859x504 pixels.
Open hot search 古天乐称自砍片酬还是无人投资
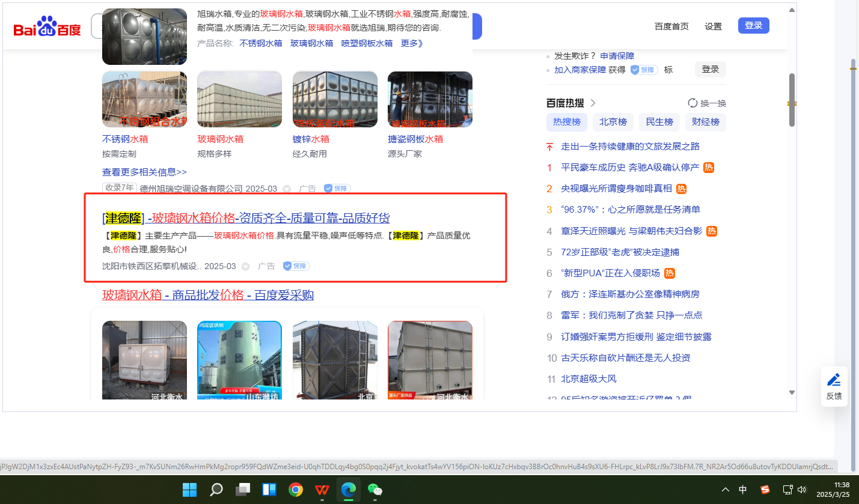[x=626, y=358]
